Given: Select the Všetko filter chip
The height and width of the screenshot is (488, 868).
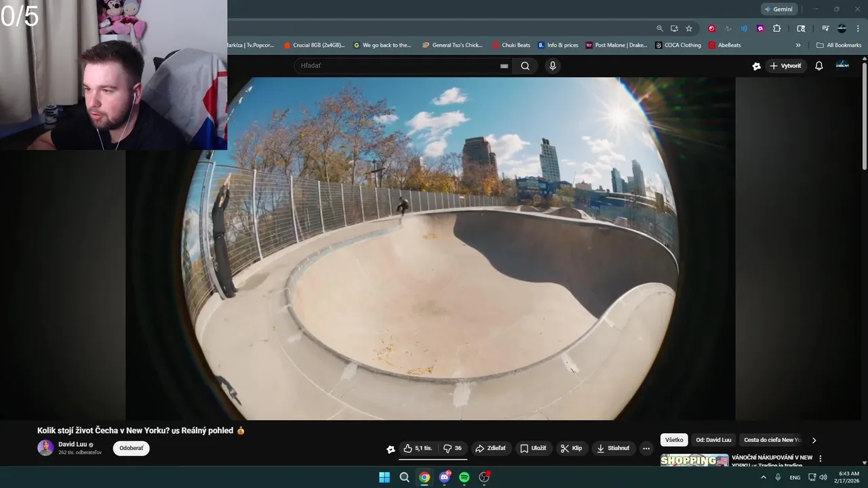Looking at the screenshot, I should click(674, 440).
